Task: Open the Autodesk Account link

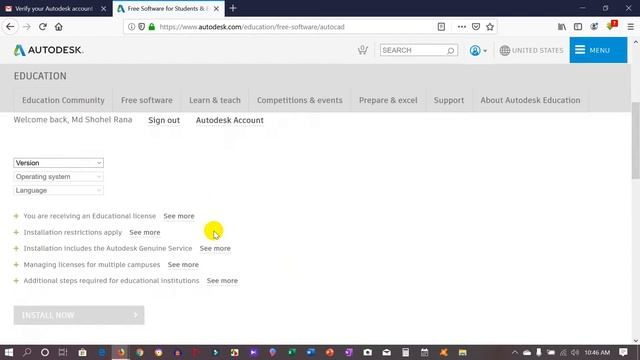Action: pyautogui.click(x=230, y=120)
